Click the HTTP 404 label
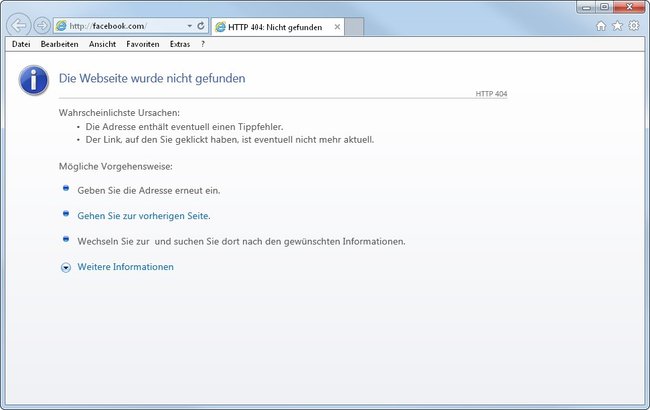The height and width of the screenshot is (410, 650). 491,94
